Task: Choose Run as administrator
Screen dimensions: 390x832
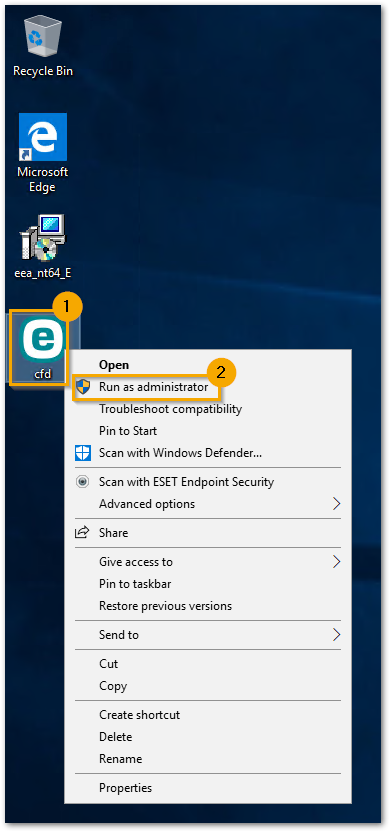Action: [208, 387]
